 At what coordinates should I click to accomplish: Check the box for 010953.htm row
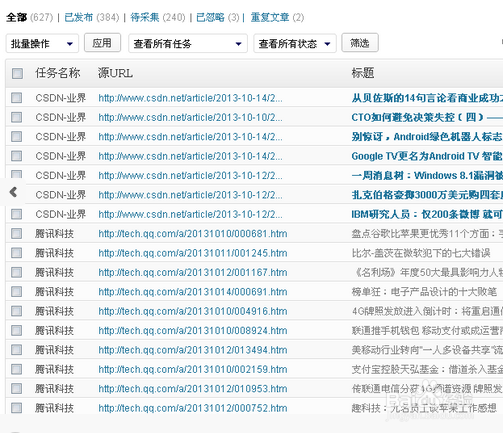[x=16, y=388]
